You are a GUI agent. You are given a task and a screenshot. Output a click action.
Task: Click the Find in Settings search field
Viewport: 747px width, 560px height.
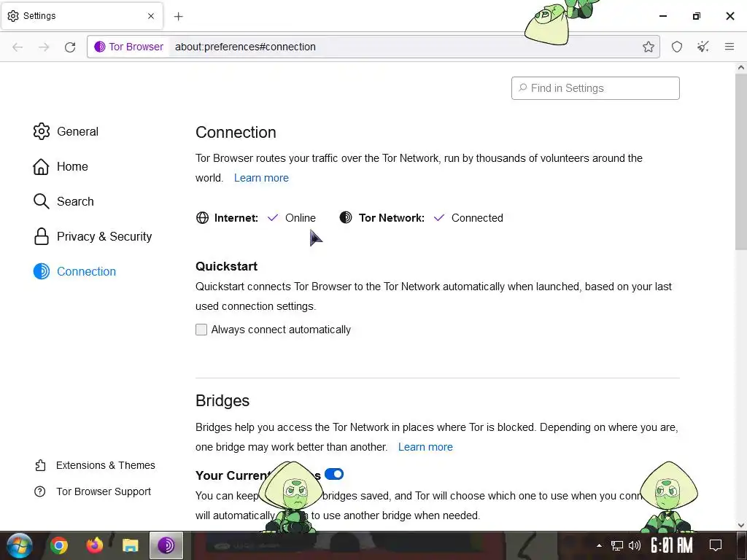coord(595,88)
